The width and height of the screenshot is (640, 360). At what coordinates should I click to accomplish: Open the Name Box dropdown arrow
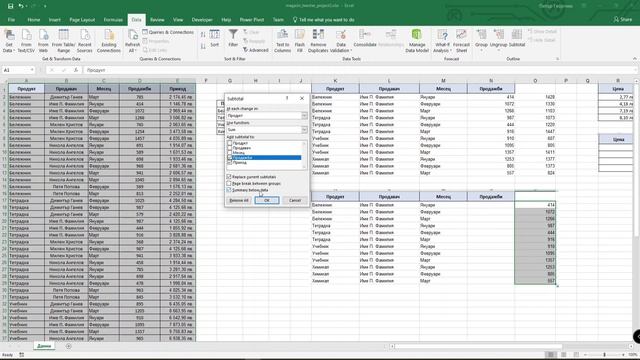coord(32,70)
